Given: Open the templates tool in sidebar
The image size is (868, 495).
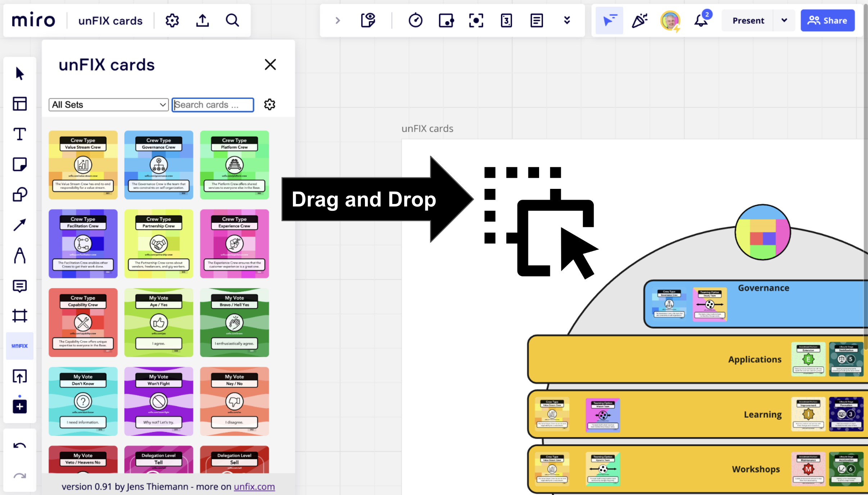Looking at the screenshot, I should tap(20, 104).
